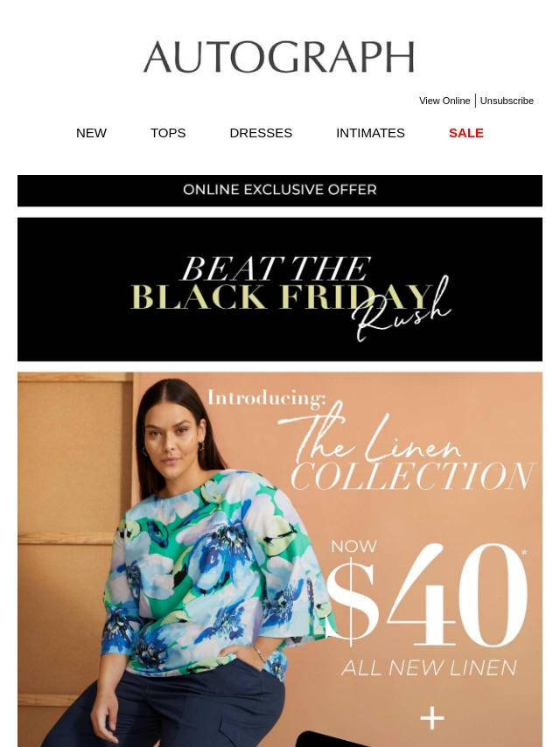
Task: Open the TOPS menu item
Action: [x=168, y=133]
